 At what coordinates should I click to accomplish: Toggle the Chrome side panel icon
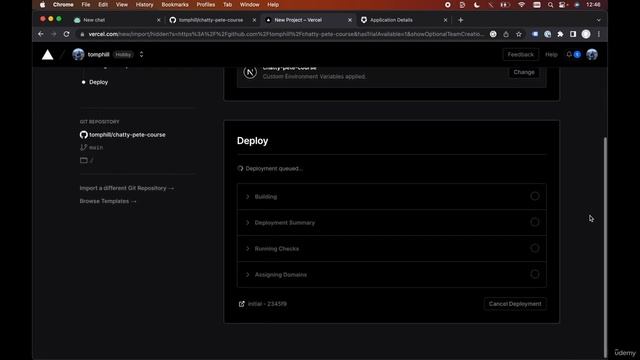(573, 34)
